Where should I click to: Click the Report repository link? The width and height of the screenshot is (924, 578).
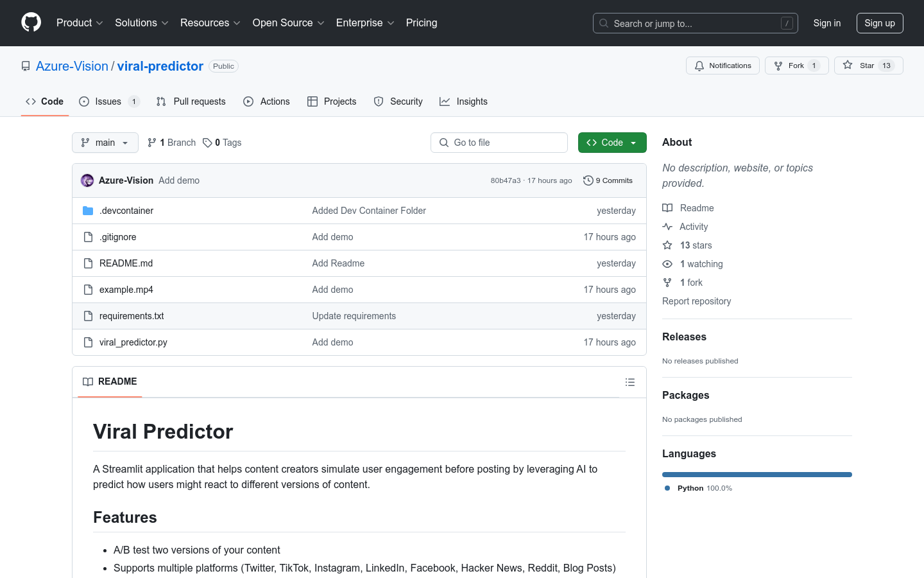pos(696,301)
